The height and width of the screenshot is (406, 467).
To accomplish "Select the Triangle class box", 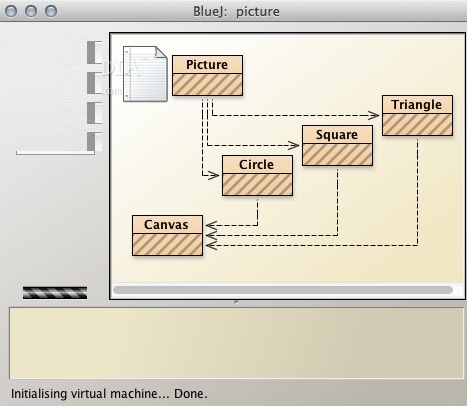I will click(417, 116).
